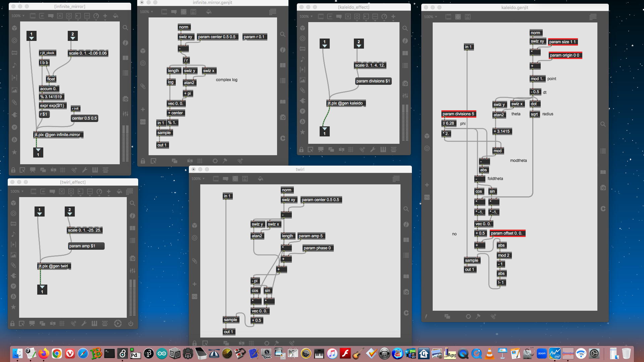Click the power audio icon in twirl_effect
The height and width of the screenshot is (362, 644).
click(131, 323)
